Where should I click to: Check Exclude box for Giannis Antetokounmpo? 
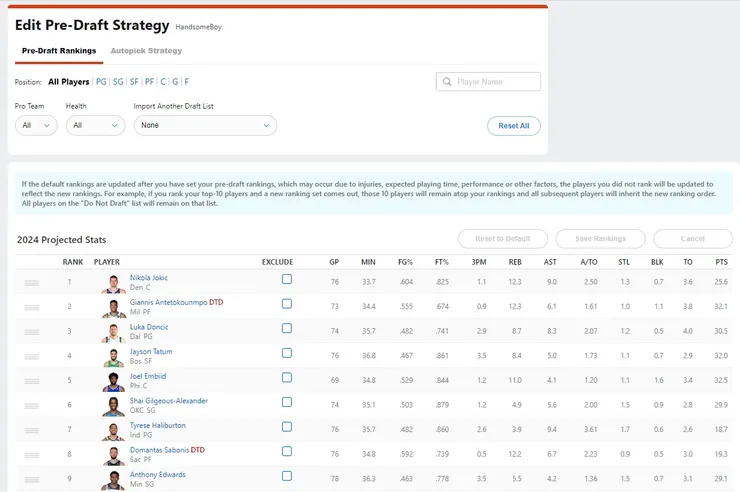[x=287, y=304]
